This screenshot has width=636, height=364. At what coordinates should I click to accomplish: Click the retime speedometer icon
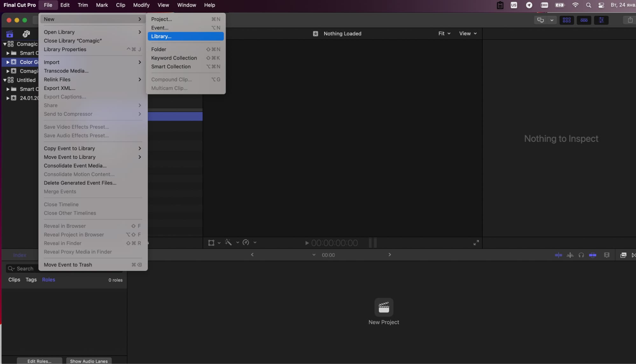(x=246, y=243)
